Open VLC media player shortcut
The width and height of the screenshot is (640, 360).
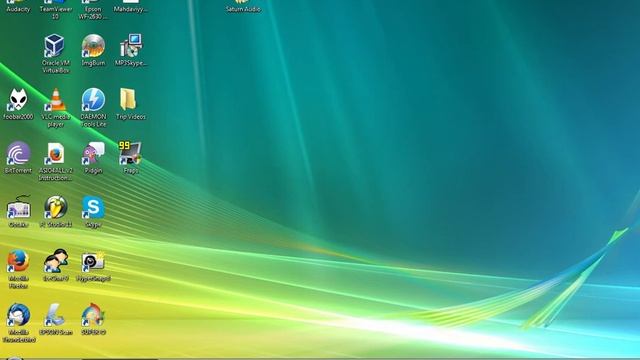pyautogui.click(x=56, y=100)
